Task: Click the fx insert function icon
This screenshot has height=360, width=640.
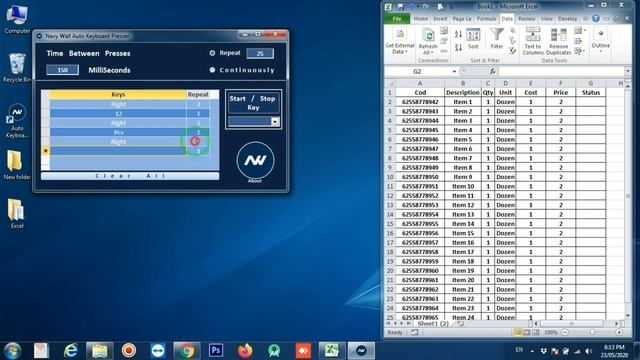Action: point(493,71)
